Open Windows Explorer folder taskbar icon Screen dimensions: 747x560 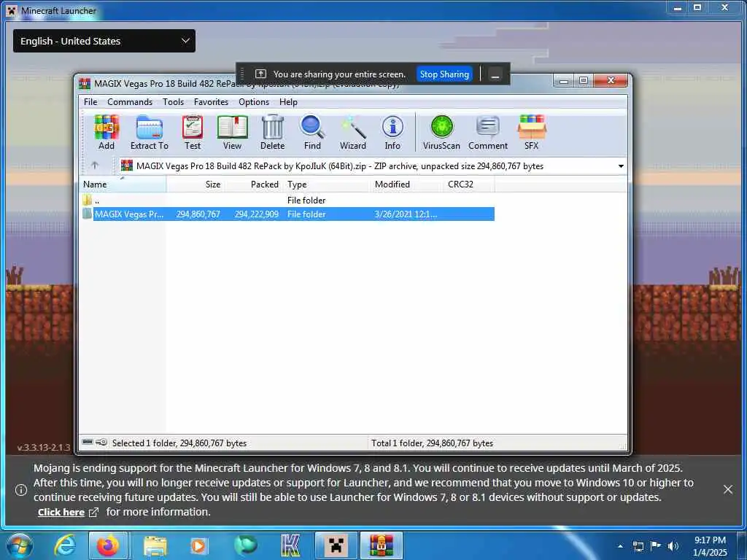click(x=155, y=545)
